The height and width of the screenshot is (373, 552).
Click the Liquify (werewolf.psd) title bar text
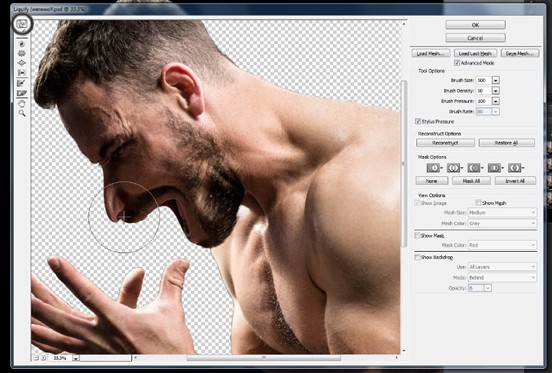(49, 9)
